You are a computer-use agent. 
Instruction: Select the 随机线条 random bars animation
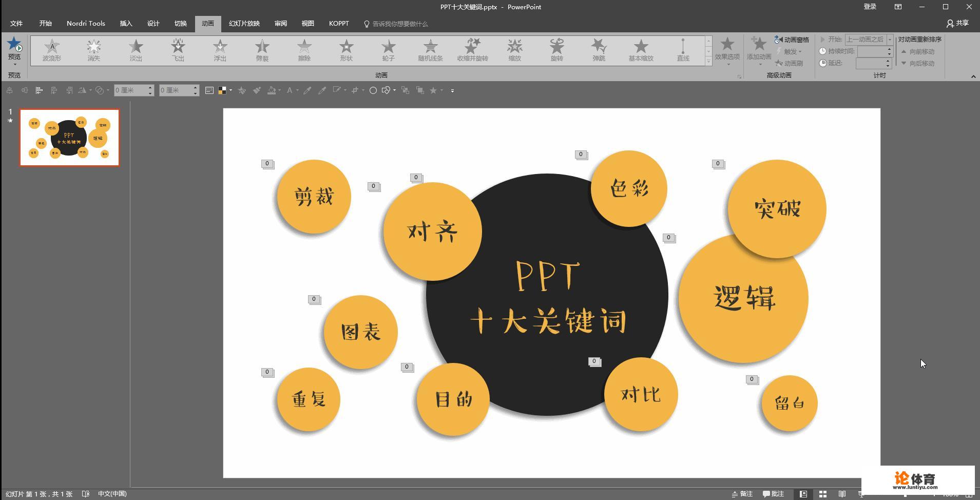click(x=431, y=50)
